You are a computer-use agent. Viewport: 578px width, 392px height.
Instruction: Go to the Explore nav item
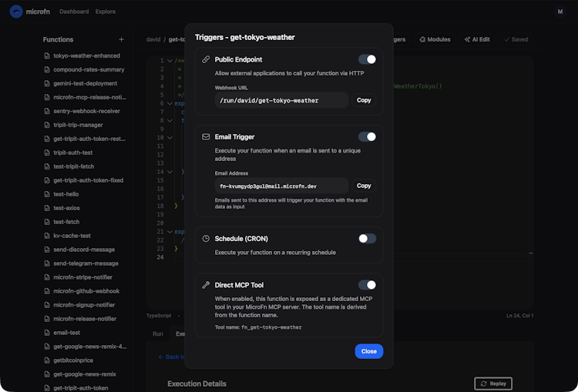tap(106, 12)
